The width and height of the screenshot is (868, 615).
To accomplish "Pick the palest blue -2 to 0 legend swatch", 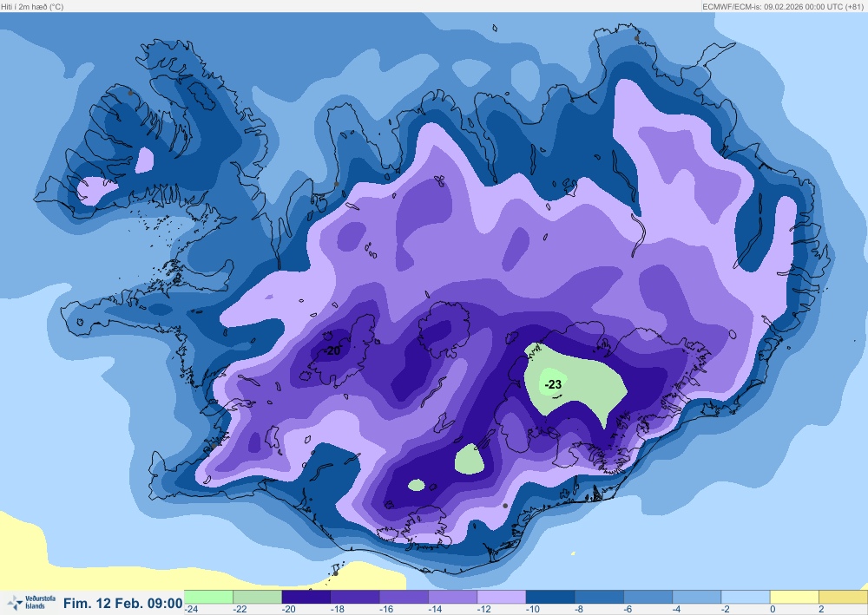I will click(x=746, y=597).
